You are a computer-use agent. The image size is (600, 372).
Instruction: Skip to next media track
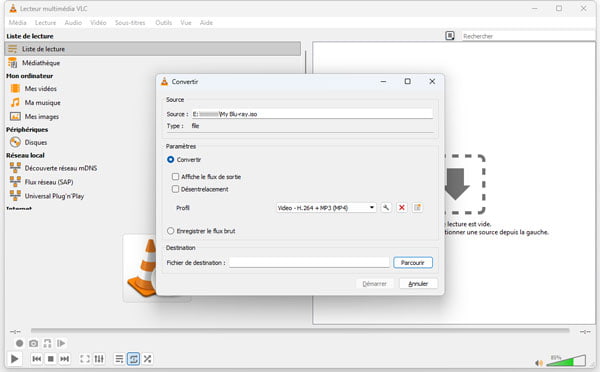[65, 359]
